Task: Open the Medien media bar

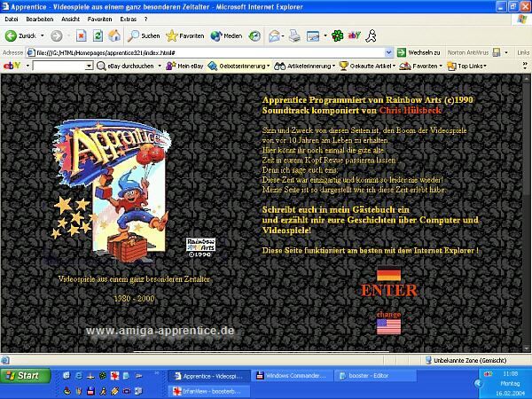Action: (x=226, y=35)
